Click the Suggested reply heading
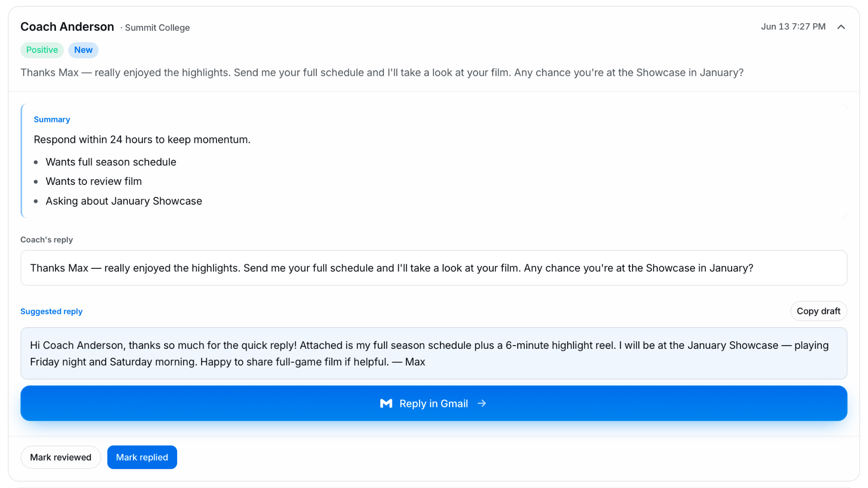The height and width of the screenshot is (488, 868). [52, 312]
